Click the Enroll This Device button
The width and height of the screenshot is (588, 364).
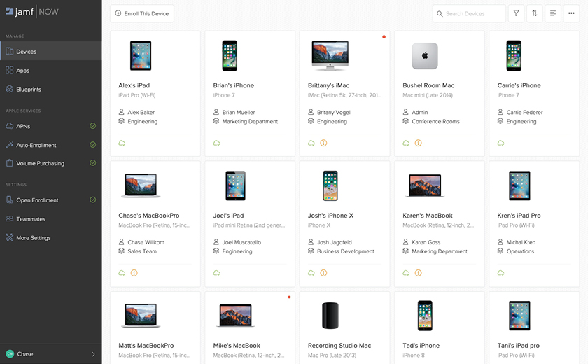142,13
